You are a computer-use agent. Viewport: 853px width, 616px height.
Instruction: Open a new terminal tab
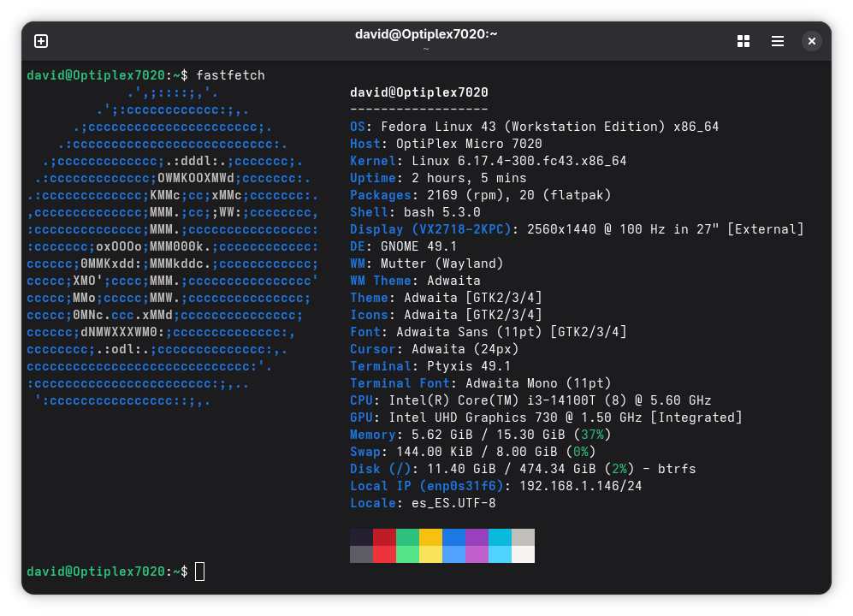click(x=40, y=40)
